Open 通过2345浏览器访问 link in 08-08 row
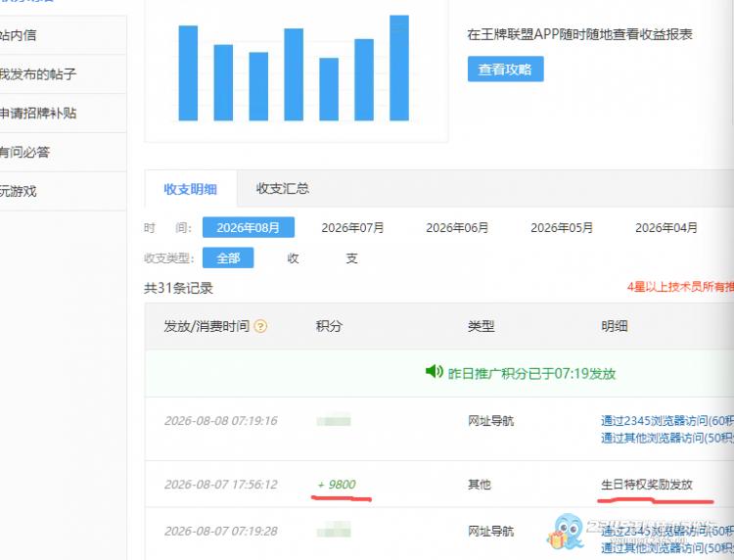 tap(667, 420)
